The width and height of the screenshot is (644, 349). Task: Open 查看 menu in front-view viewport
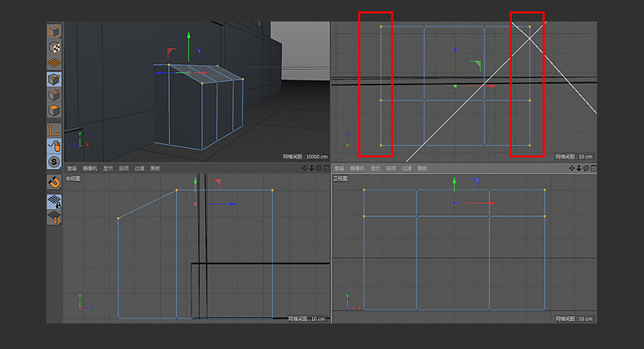pos(339,168)
